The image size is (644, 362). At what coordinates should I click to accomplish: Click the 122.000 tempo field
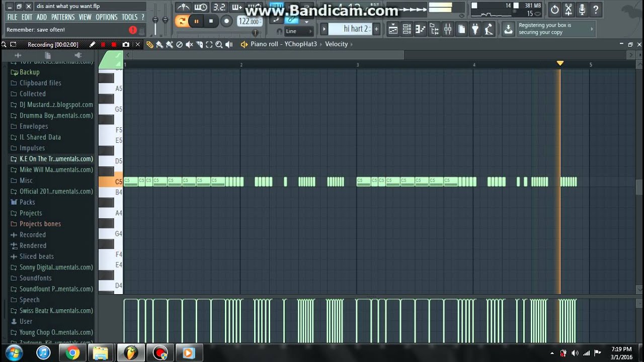coord(250,22)
